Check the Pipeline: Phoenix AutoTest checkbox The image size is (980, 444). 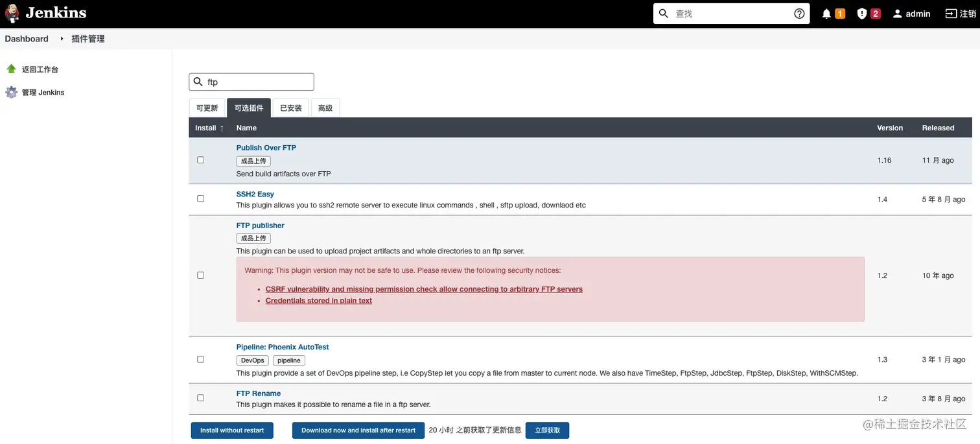click(200, 359)
